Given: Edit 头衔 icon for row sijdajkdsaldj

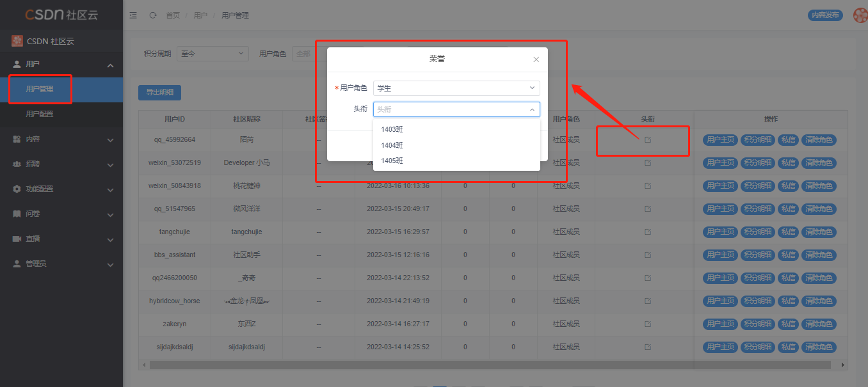Looking at the screenshot, I should (x=648, y=347).
